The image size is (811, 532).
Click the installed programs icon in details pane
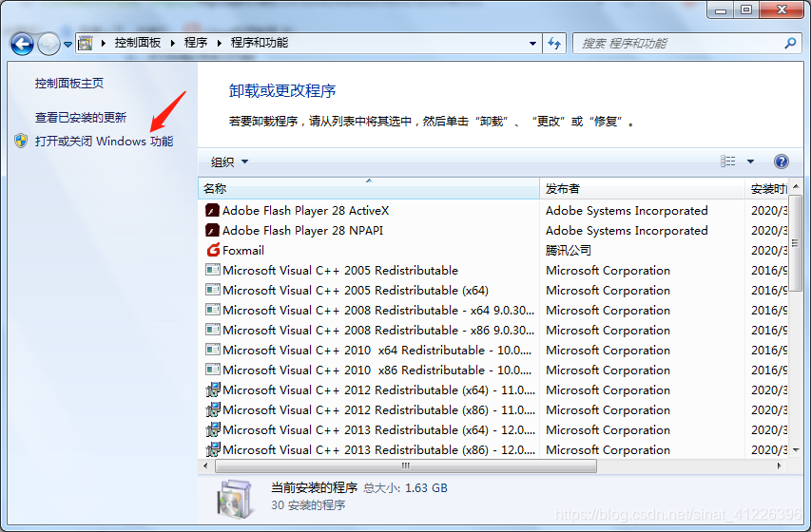[234, 499]
